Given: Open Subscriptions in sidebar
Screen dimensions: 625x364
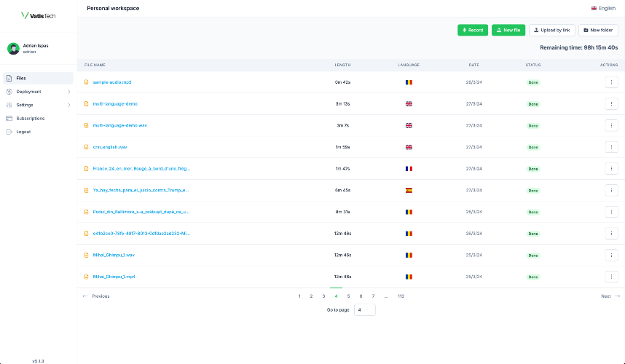Looking at the screenshot, I should point(39,118).
